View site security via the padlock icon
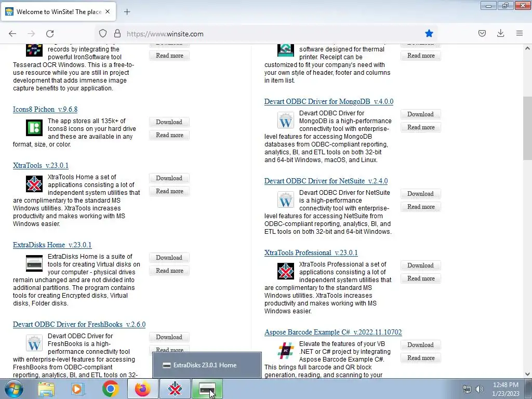The image size is (532, 399). pyautogui.click(x=117, y=34)
